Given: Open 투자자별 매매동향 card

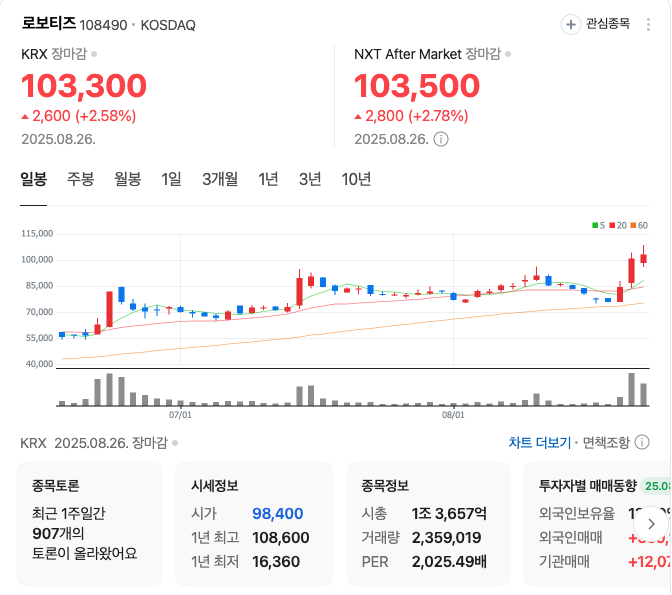Looking at the screenshot, I should [x=597, y=524].
